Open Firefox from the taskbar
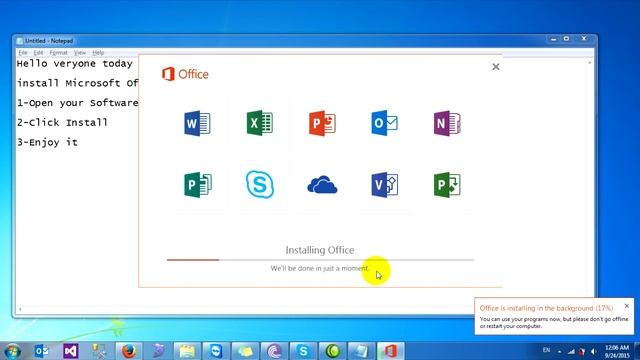The height and width of the screenshot is (360, 640). (129, 351)
